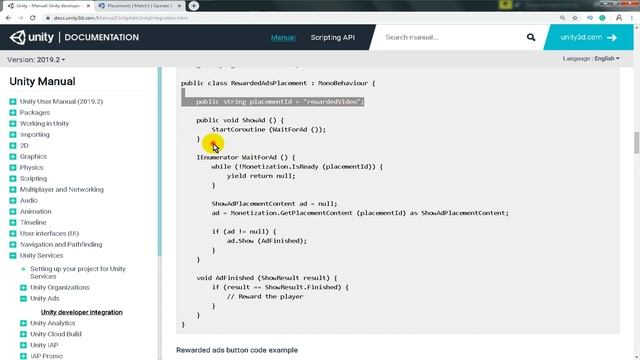Open the Unity Analytics link

(x=53, y=323)
